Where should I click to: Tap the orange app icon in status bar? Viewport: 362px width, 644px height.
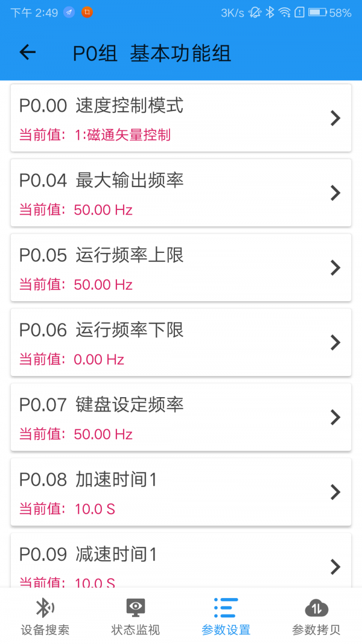pyautogui.click(x=87, y=12)
